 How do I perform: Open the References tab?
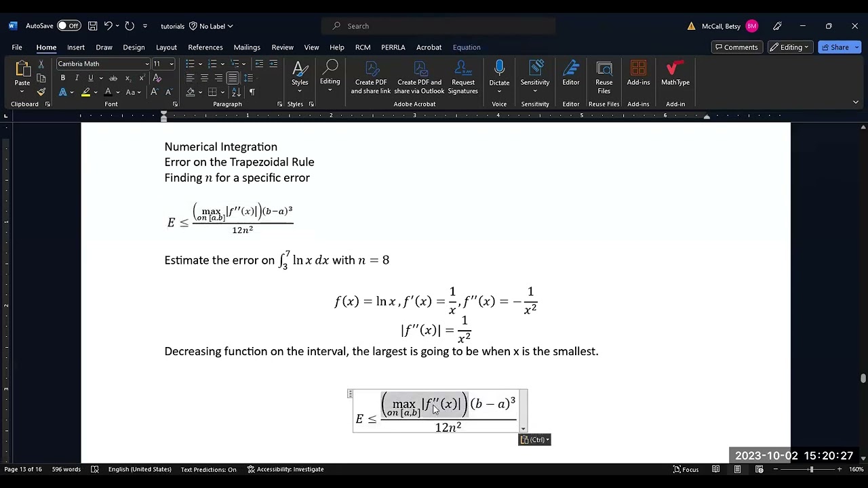[x=205, y=47]
